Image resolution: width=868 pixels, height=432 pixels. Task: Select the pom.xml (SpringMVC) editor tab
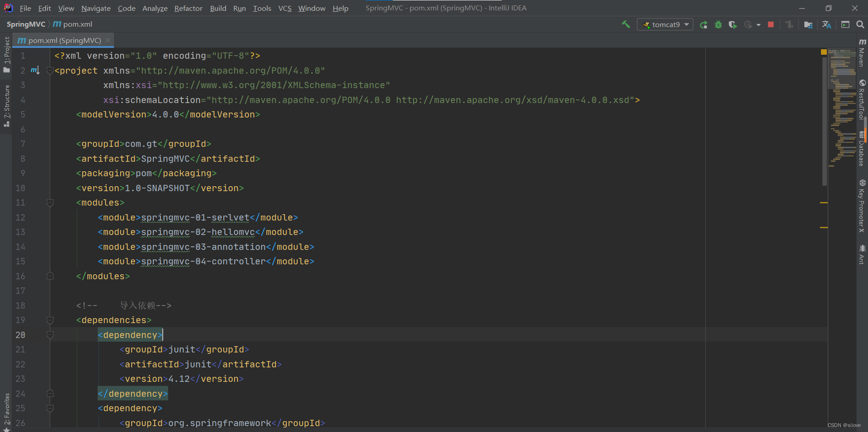point(62,40)
